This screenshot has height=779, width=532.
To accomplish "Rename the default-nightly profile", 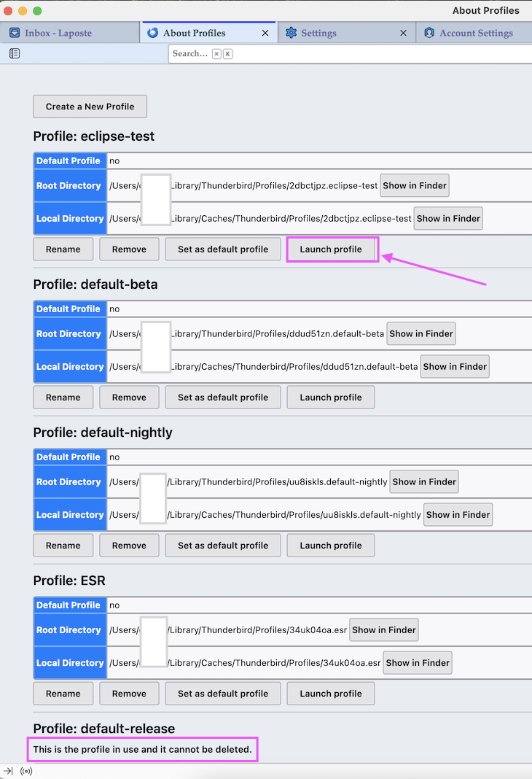I will click(x=63, y=545).
